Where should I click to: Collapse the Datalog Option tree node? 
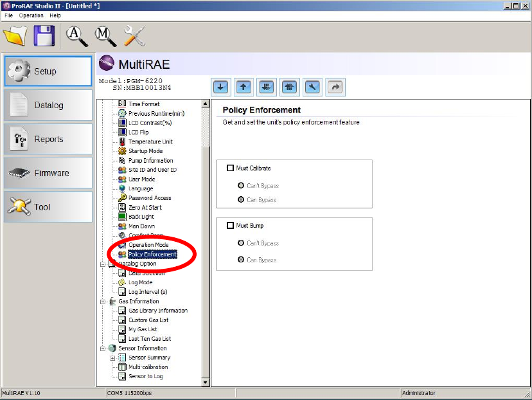(x=103, y=264)
